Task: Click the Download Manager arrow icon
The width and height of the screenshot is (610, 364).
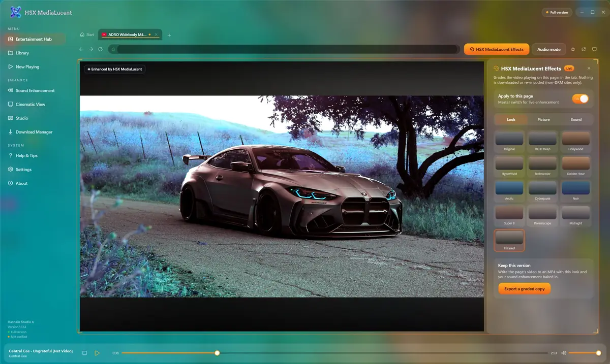Action: [x=11, y=132]
